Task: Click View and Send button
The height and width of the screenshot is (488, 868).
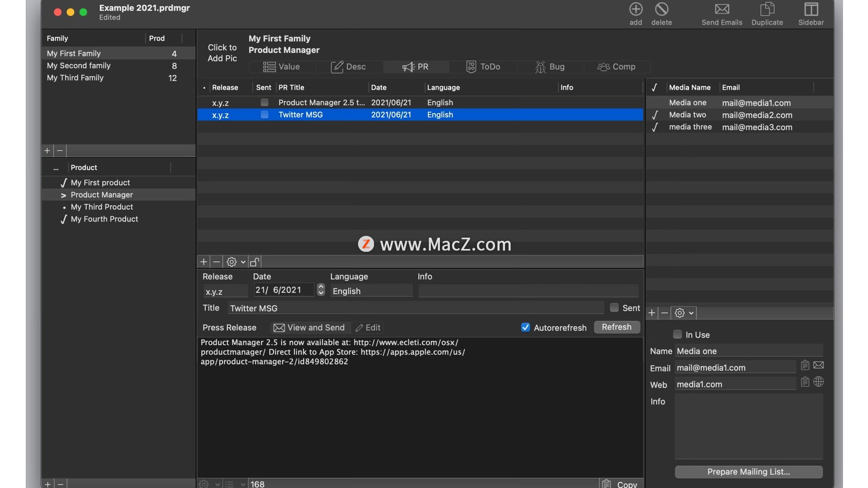Action: coord(309,328)
